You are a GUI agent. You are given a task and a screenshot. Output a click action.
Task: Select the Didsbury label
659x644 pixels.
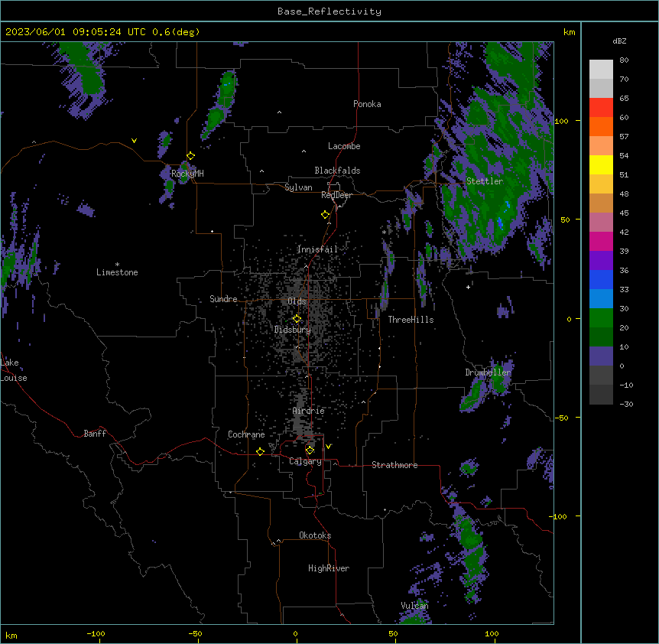pos(293,330)
